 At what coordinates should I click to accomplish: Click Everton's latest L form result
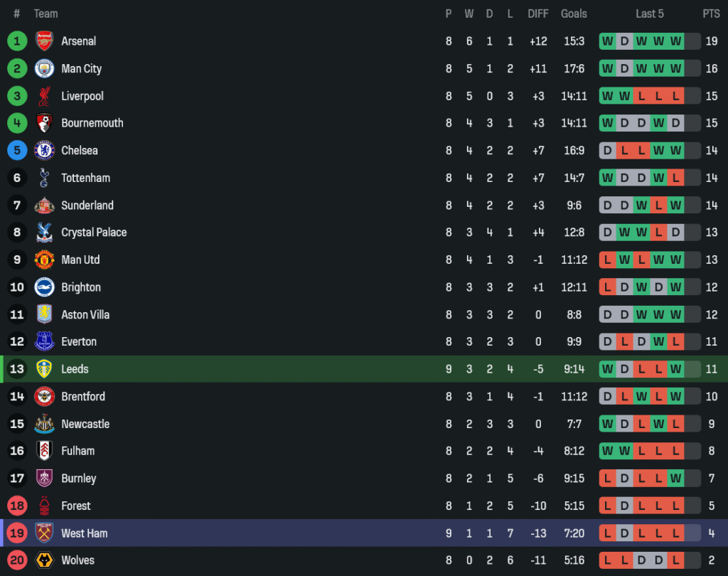tap(675, 342)
